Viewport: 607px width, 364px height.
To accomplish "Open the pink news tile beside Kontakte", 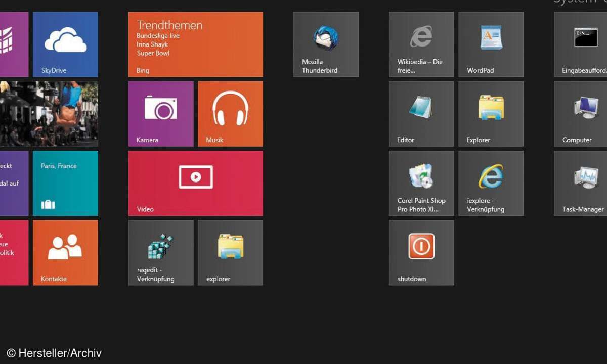I will (14, 253).
